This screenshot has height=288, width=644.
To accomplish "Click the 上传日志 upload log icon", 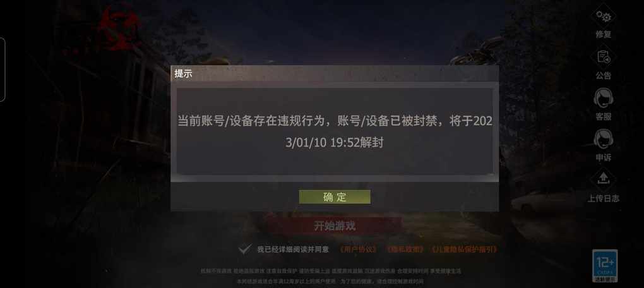I will (604, 181).
